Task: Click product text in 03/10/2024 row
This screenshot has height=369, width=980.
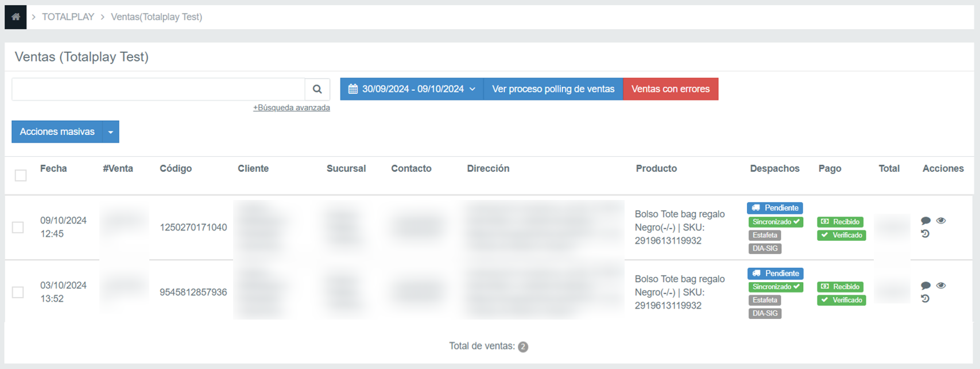Action: pos(680,293)
